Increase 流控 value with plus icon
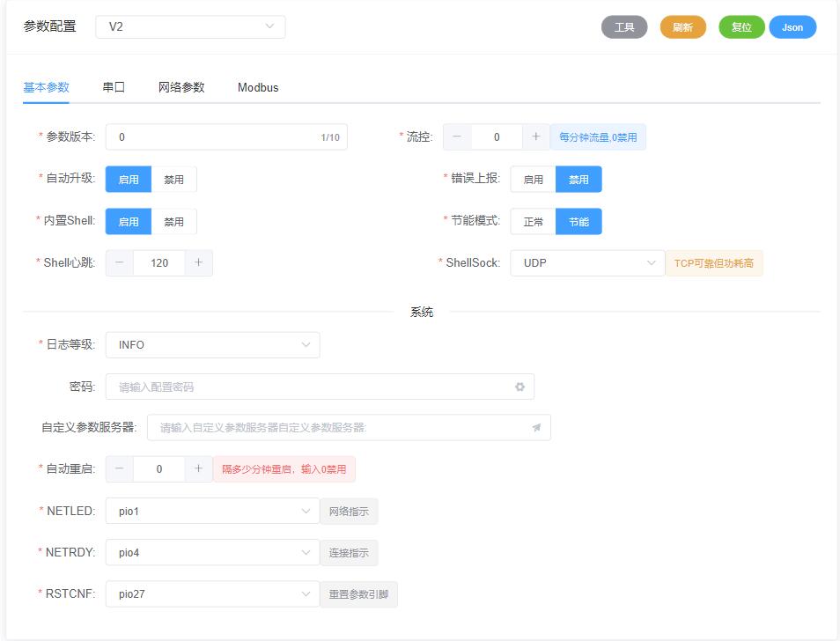This screenshot has width=840, height=641. coord(535,136)
